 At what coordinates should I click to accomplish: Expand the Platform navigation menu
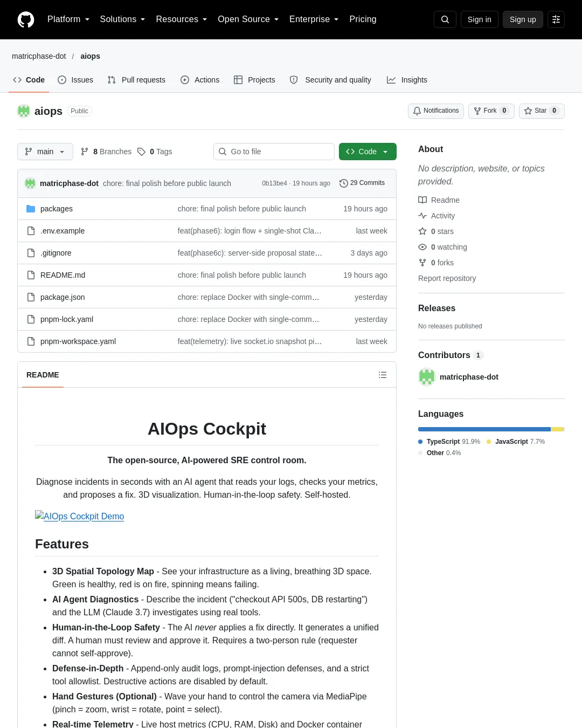pyautogui.click(x=68, y=19)
